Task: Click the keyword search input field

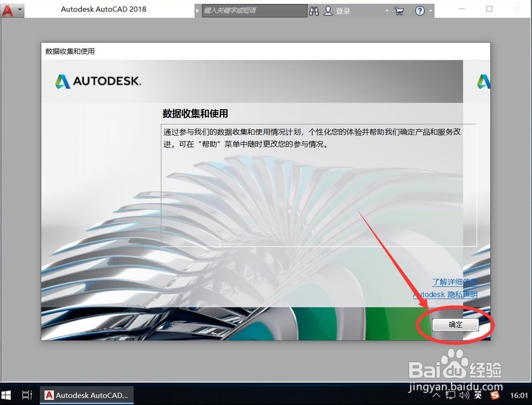Action: pos(254,11)
